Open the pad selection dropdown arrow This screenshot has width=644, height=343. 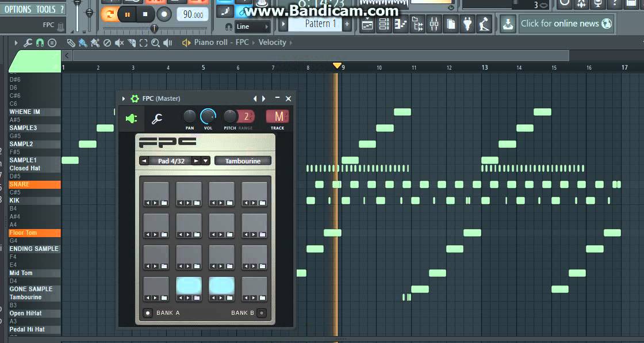click(206, 161)
